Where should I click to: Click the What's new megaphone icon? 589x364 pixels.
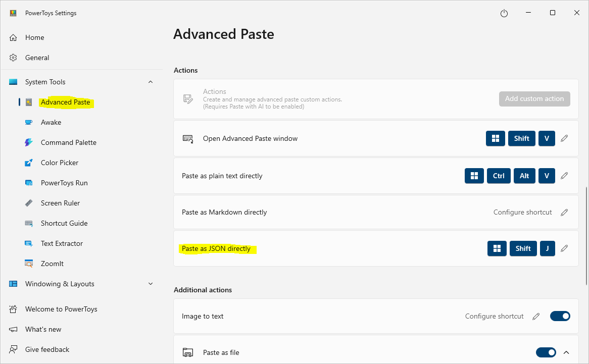pos(13,329)
